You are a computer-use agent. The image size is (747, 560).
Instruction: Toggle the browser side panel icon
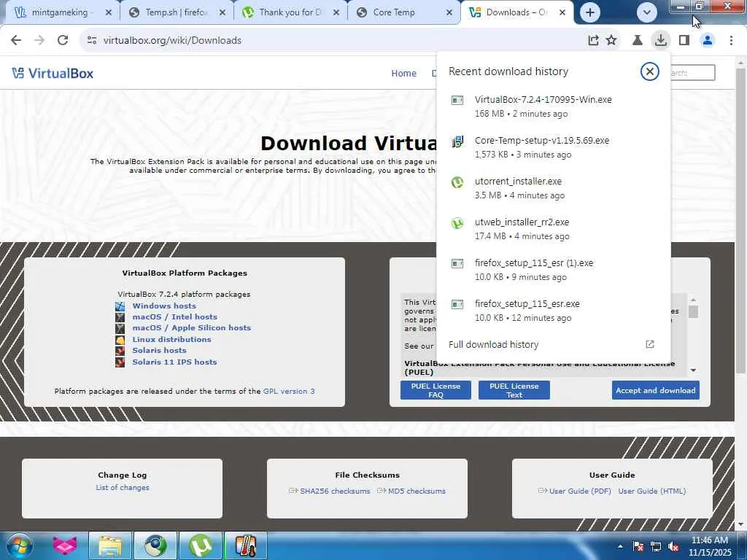coord(684,41)
